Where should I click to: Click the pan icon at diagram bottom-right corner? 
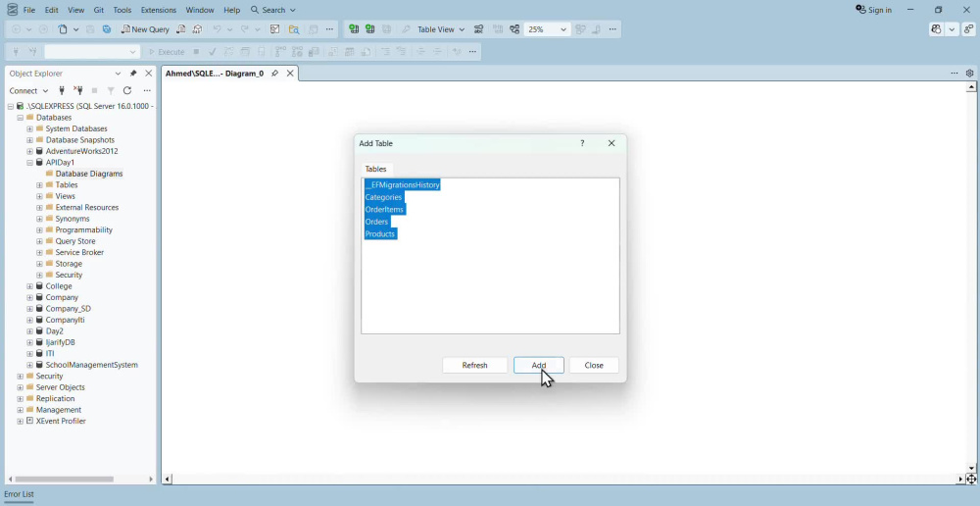click(971, 480)
